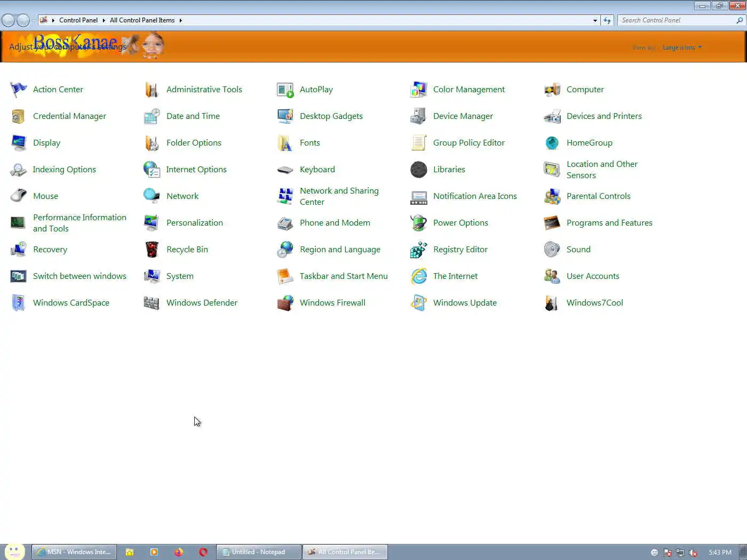Click the Switch between windows link
This screenshot has width=747, height=560.
tap(80, 276)
